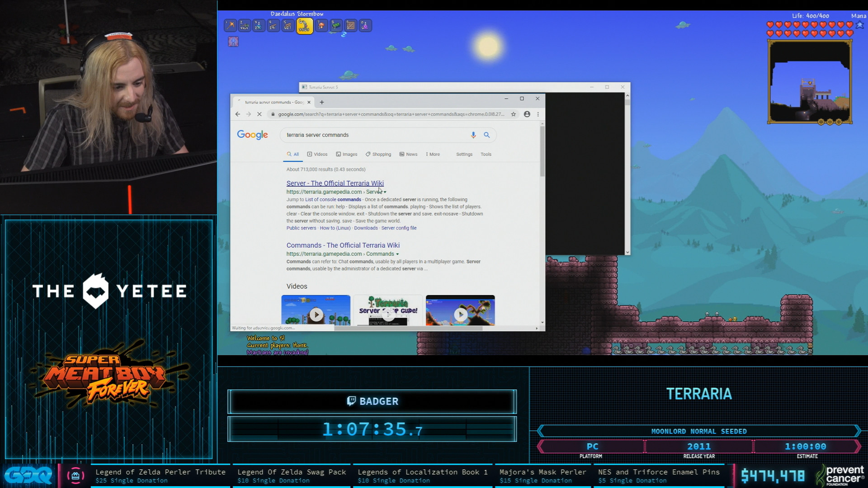Select the pickaxe in hotbar slot 1
The image size is (868, 488).
pos(231,25)
